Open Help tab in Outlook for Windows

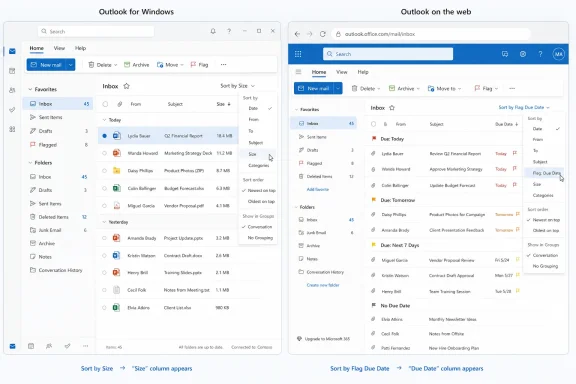click(80, 48)
